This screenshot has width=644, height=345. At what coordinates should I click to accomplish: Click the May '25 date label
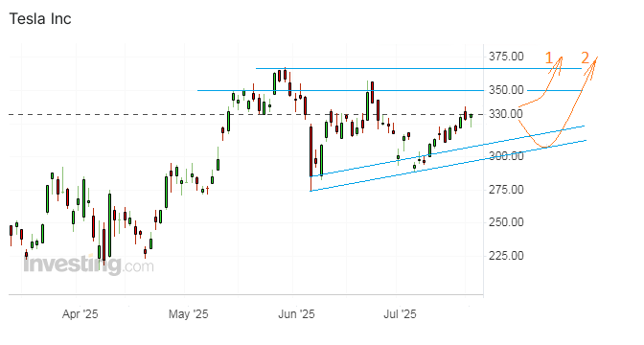pyautogui.click(x=189, y=314)
